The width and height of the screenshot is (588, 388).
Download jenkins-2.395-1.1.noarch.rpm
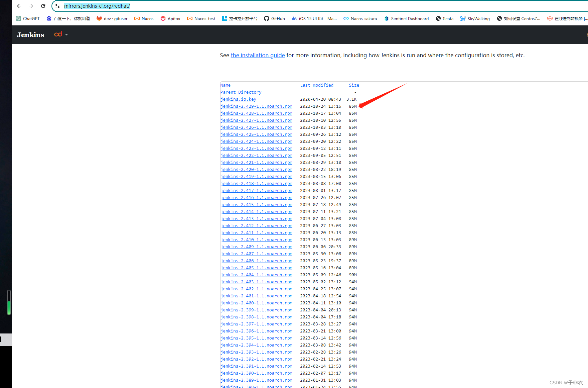pos(256,338)
